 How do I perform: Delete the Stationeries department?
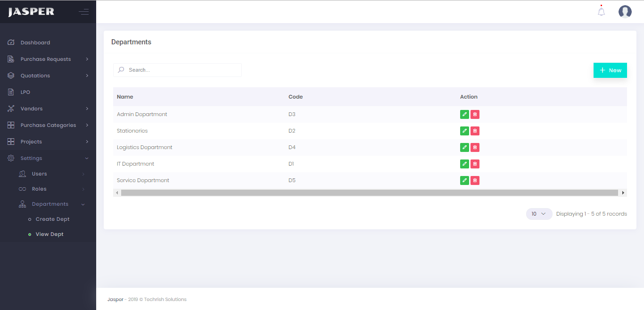475,131
